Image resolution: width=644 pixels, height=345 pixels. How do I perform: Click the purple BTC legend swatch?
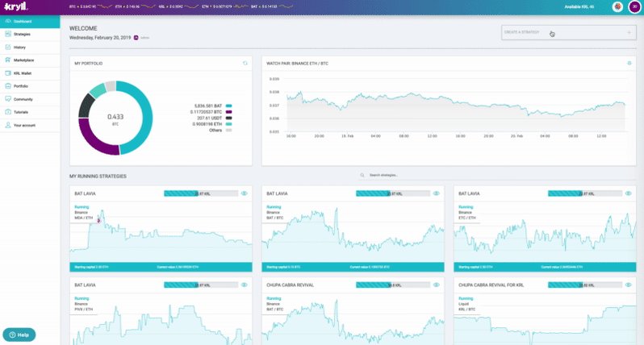coord(228,112)
